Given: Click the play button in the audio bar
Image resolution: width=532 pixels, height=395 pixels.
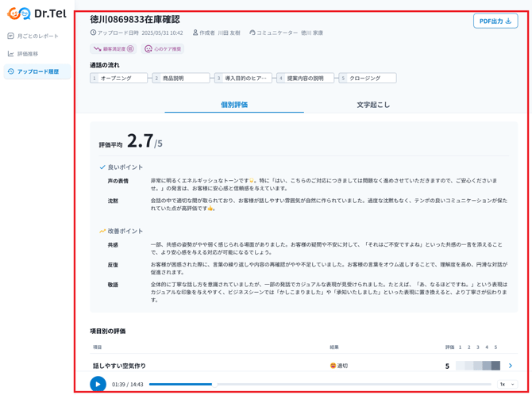Looking at the screenshot, I should coord(98,384).
